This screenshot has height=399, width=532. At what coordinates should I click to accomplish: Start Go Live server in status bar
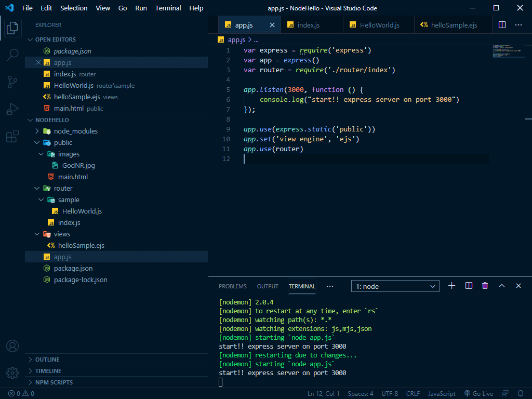point(478,394)
